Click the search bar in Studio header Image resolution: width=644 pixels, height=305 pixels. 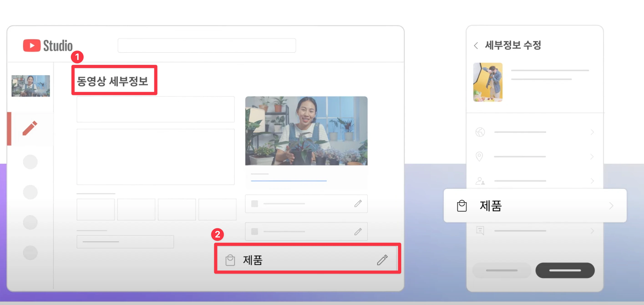click(x=207, y=46)
